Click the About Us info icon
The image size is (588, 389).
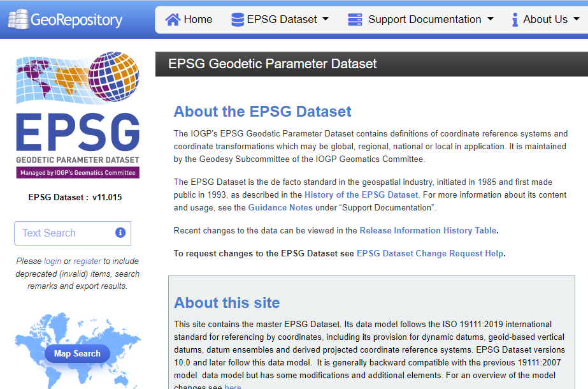coord(515,20)
